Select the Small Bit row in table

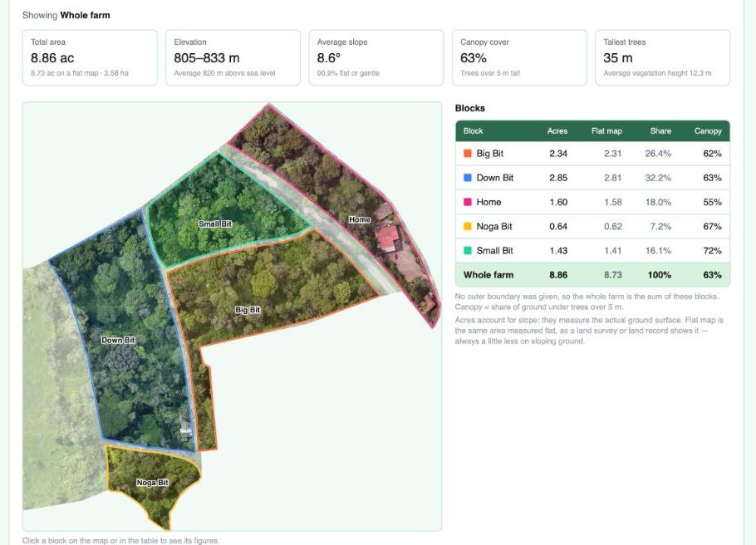coord(592,250)
